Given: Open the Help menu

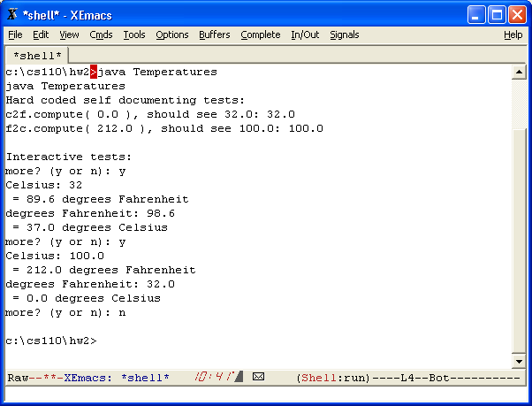Looking at the screenshot, I should pyautogui.click(x=513, y=34).
